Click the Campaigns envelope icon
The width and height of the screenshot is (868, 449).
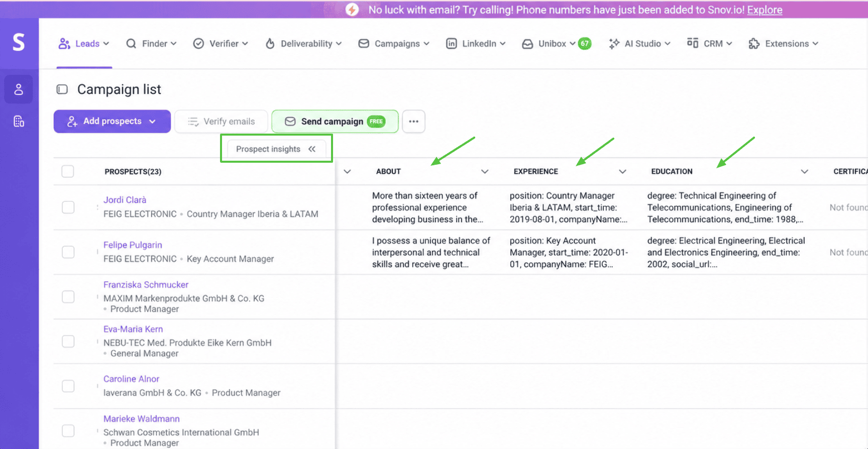point(364,44)
